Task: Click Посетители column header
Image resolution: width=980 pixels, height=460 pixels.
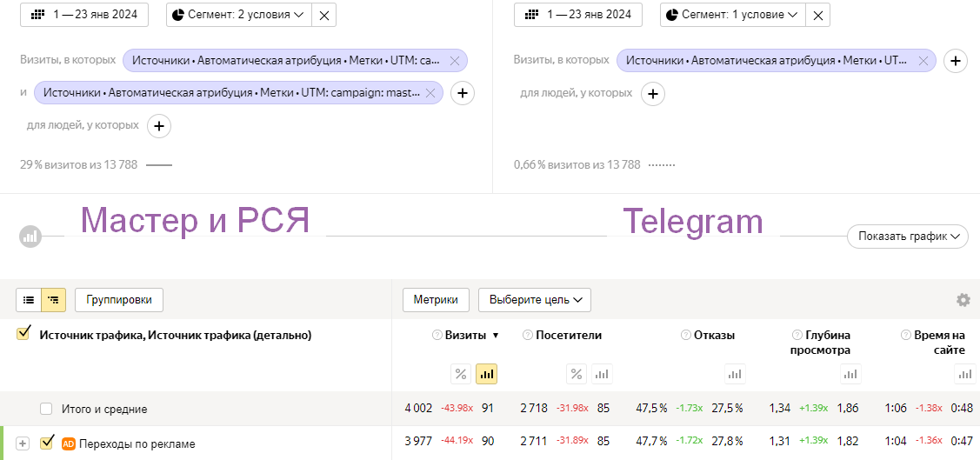Action: 569,336
